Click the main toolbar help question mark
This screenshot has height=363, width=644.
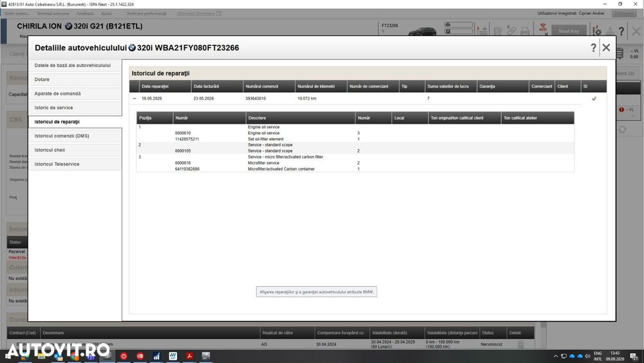621,31
